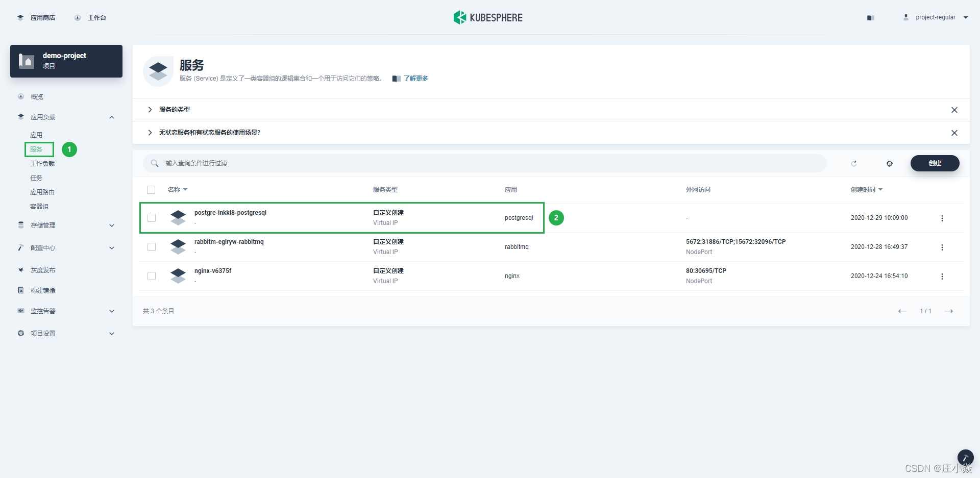Select 应用路由 in sidebar
The height and width of the screenshot is (478, 980).
coord(42,192)
